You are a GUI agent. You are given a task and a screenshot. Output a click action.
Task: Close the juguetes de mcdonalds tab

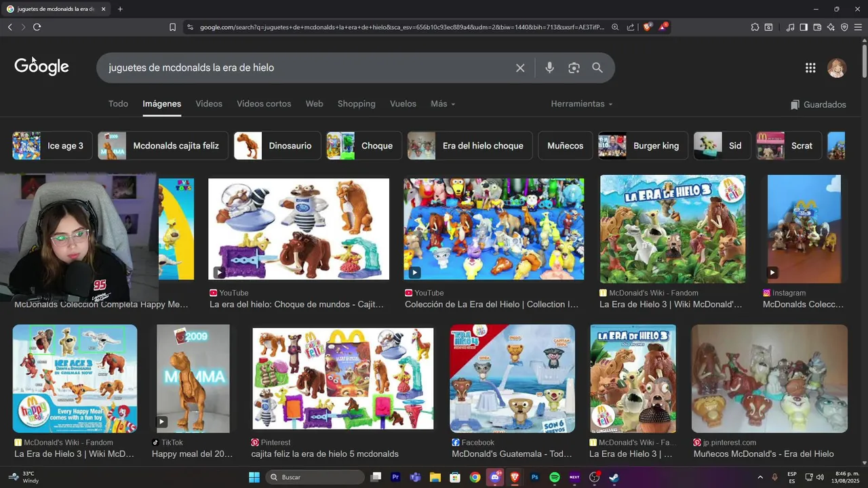(103, 9)
